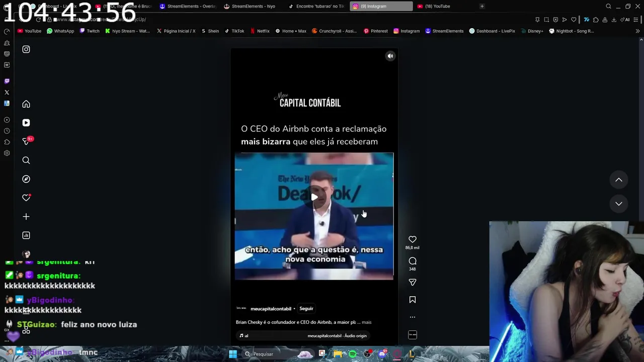Open meucapitalcontabil profile username link
Screen dimensions: 644x362
(x=271, y=309)
